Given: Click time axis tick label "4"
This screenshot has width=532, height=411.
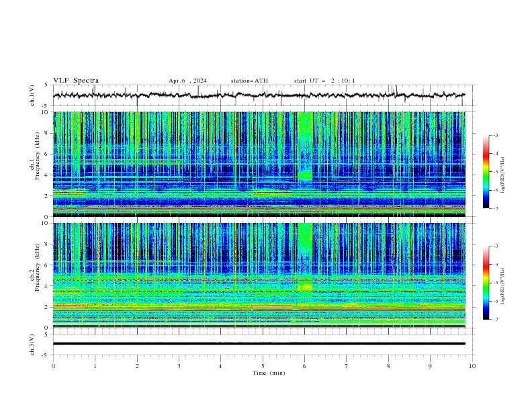Looking at the screenshot, I should pos(220,366).
